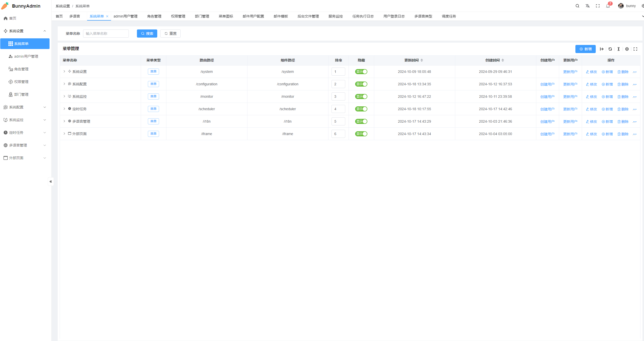Focus the 菜单名称 search input

tap(106, 34)
